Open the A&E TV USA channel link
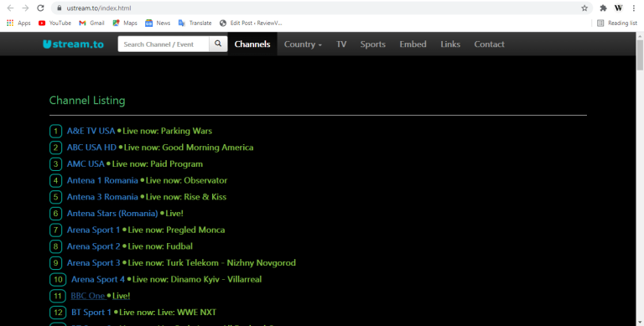The image size is (644, 326). tap(91, 132)
